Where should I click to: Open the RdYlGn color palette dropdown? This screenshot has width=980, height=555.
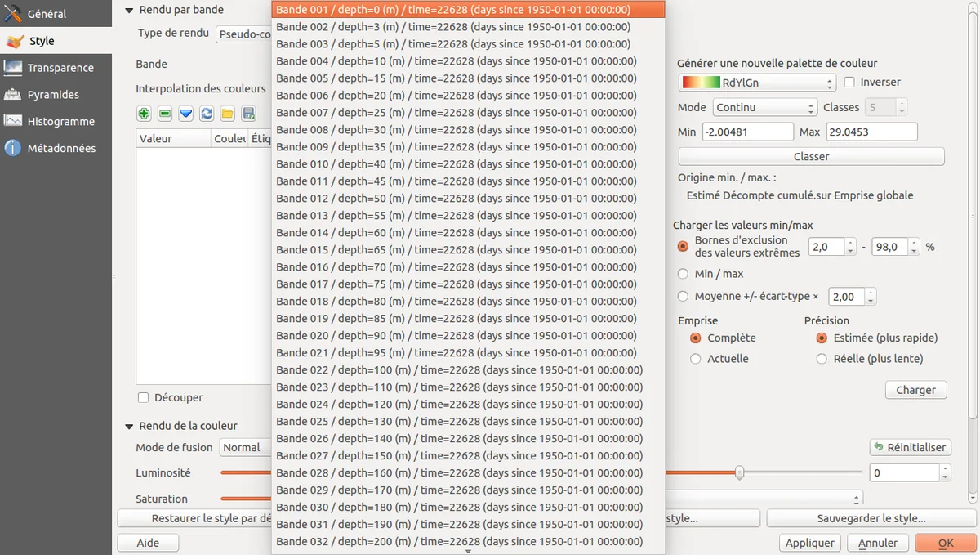(757, 83)
